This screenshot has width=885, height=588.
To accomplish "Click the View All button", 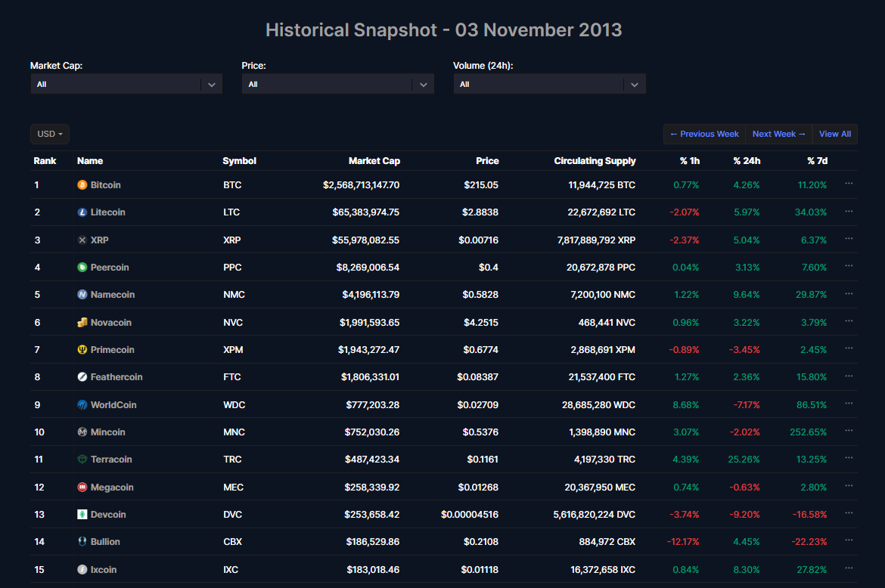I will (834, 135).
